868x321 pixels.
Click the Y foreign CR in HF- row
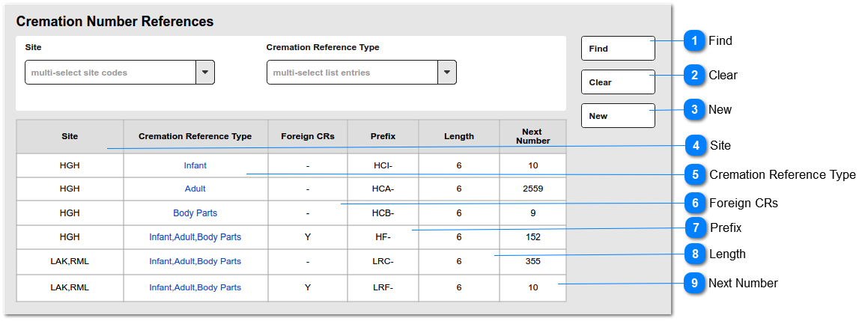(308, 237)
